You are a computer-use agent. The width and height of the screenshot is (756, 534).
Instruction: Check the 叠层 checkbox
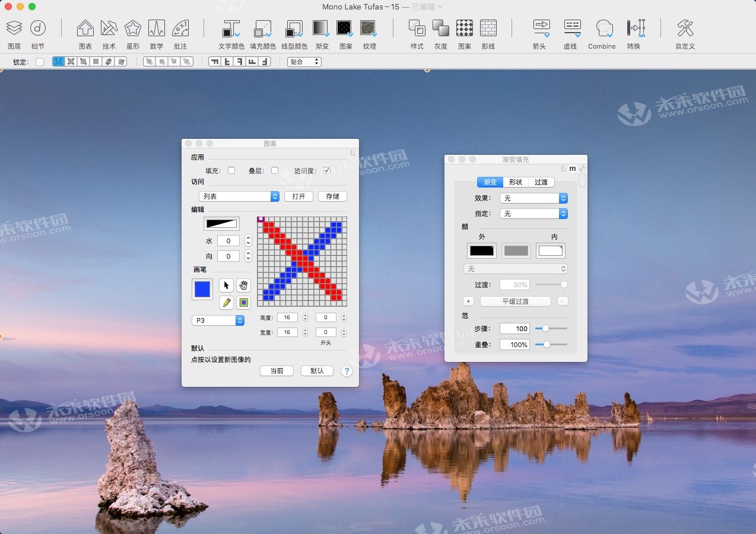pyautogui.click(x=275, y=170)
